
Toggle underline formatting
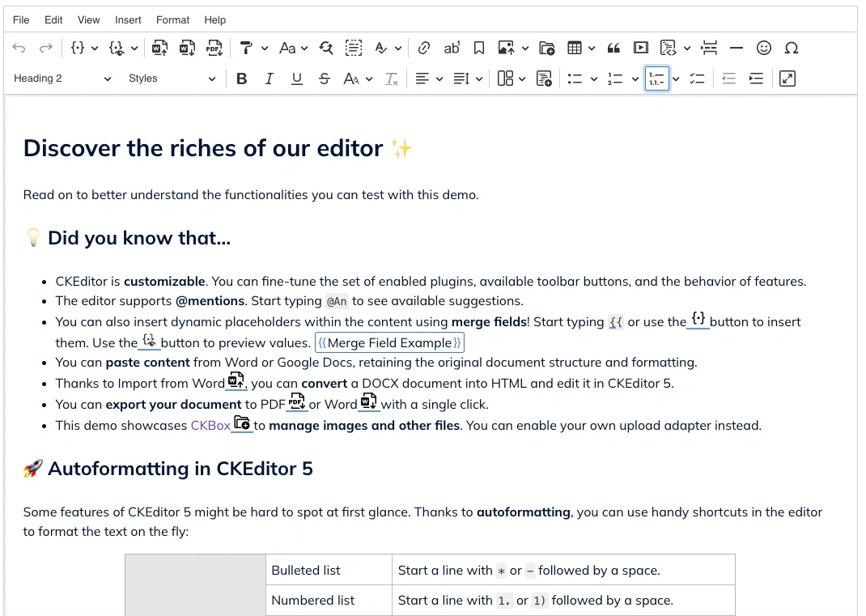coord(297,79)
